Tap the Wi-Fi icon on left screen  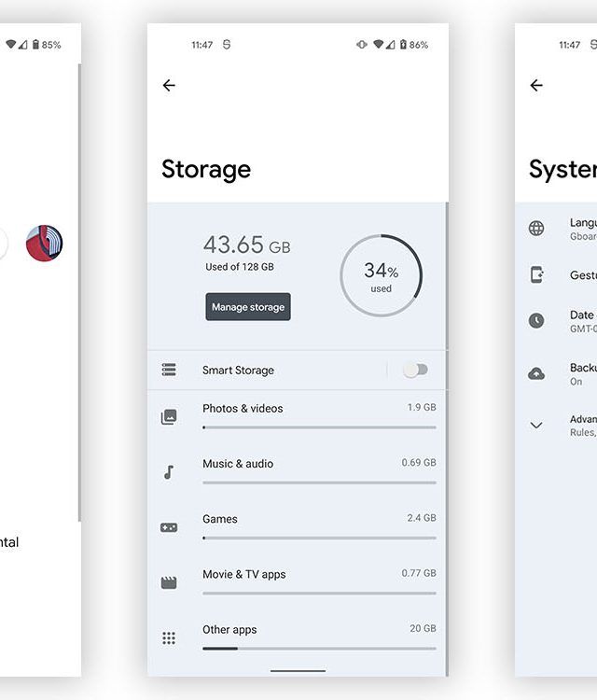point(11,44)
